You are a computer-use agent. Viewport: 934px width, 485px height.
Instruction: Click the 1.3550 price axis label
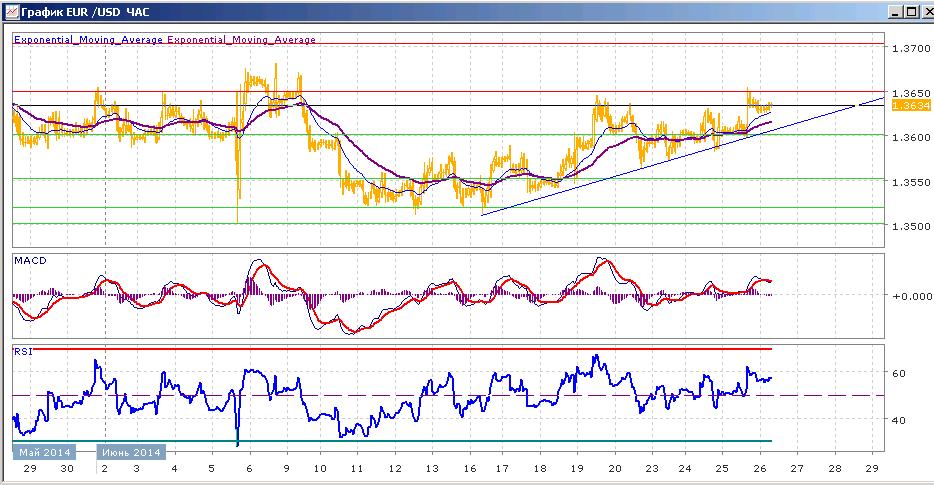point(911,182)
